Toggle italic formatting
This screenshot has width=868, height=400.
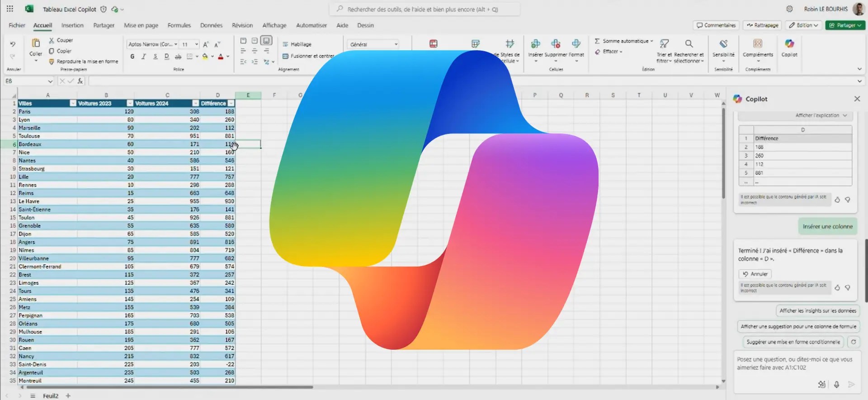click(144, 57)
